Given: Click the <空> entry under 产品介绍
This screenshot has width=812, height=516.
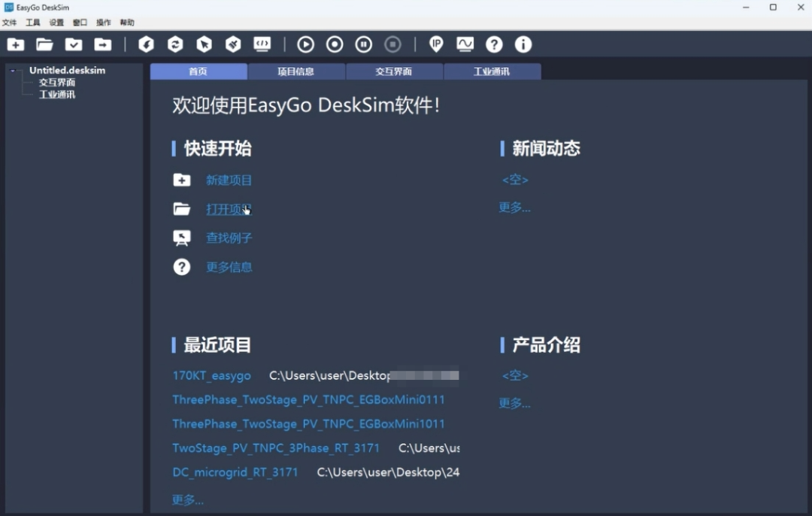Looking at the screenshot, I should [x=515, y=375].
